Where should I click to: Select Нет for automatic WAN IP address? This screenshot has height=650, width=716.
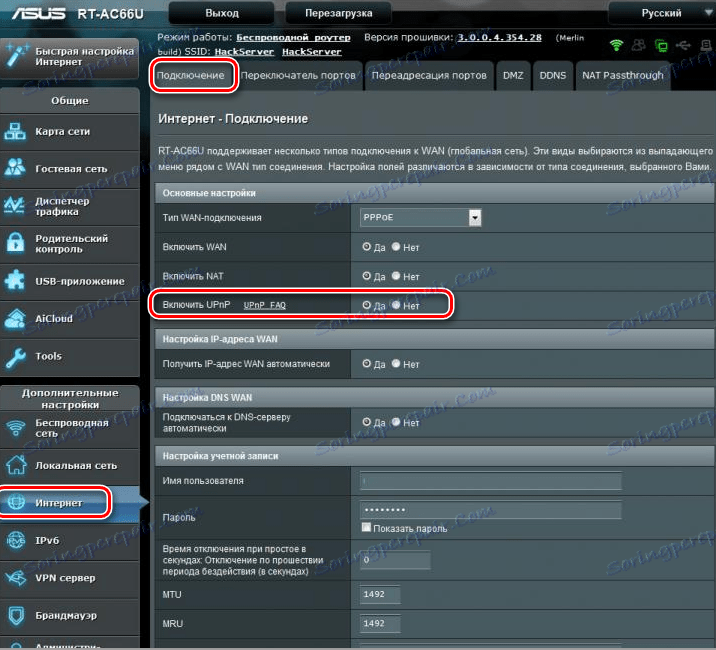pyautogui.click(x=395, y=364)
